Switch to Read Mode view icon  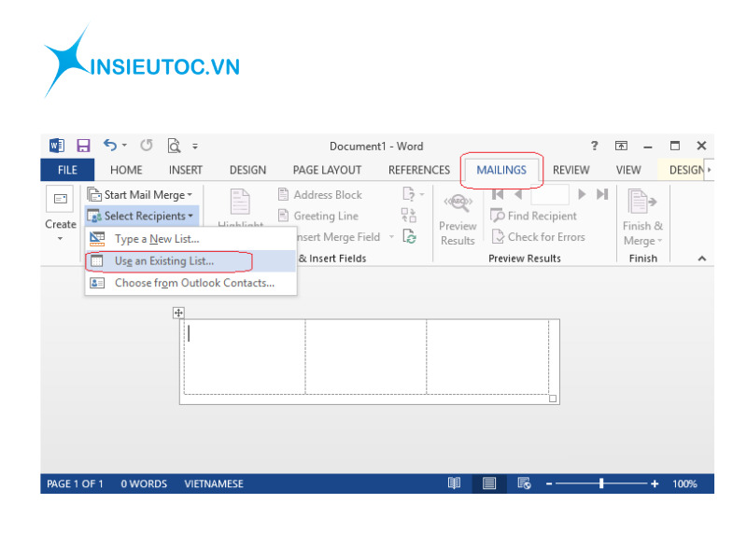[454, 483]
